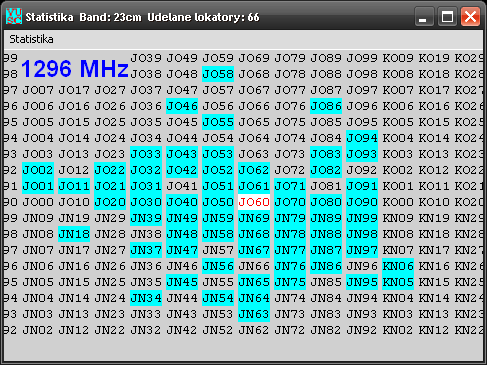The width and height of the screenshot is (487, 365).
Task: Click the highlighted JN18 locator cell
Action: coord(74,234)
